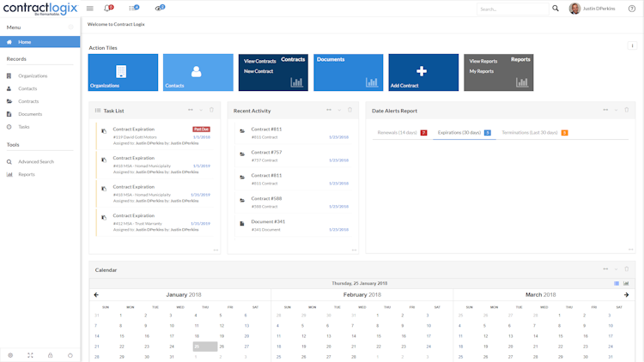Select January 25 highlighted calendar day
The width and height of the screenshot is (644, 362).
point(205,347)
